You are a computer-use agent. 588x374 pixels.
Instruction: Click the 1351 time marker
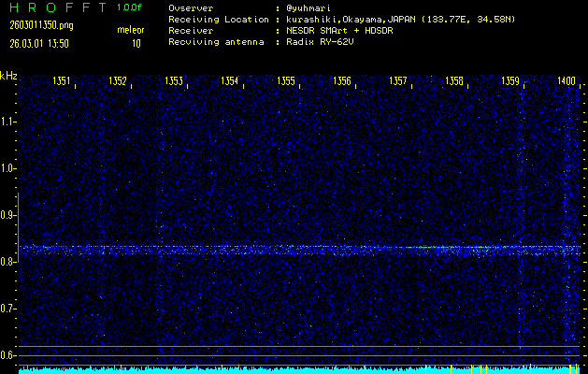point(62,82)
